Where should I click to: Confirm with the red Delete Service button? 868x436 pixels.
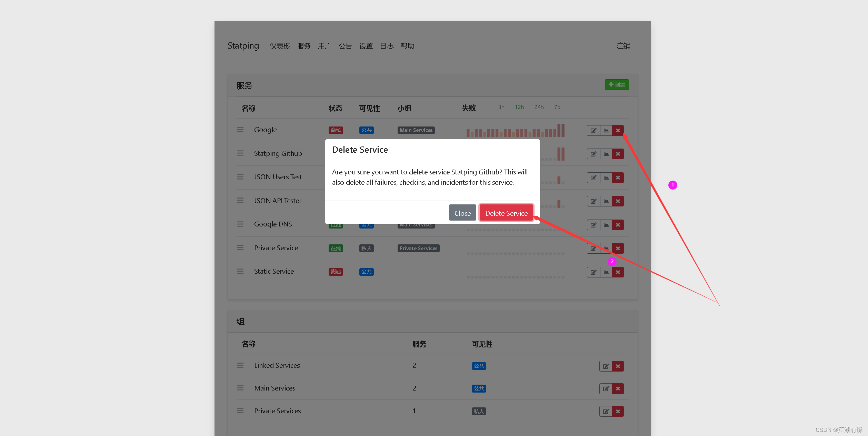pyautogui.click(x=506, y=213)
